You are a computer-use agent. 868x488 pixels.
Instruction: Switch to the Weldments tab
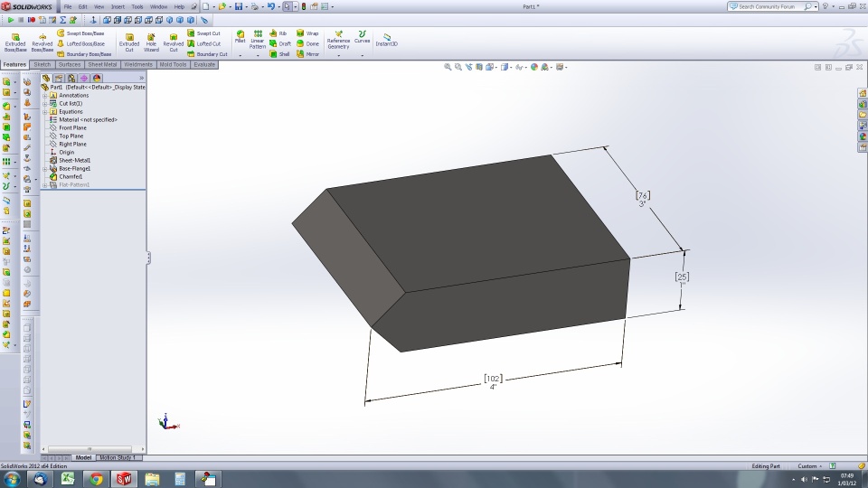137,65
